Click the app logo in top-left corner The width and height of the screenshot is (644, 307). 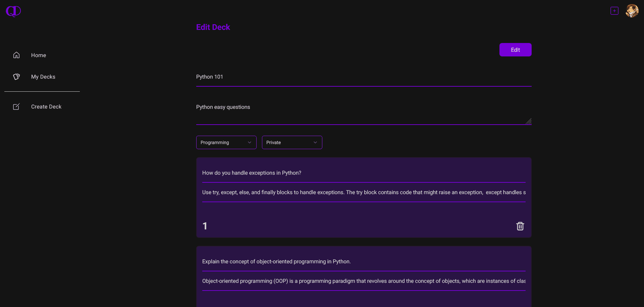coord(13,11)
